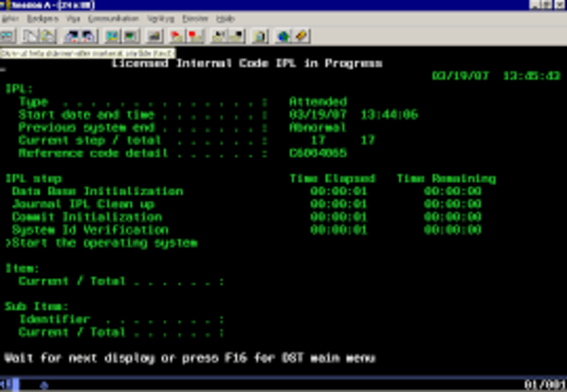Click the 'Time Elapsed' column header

332,179
